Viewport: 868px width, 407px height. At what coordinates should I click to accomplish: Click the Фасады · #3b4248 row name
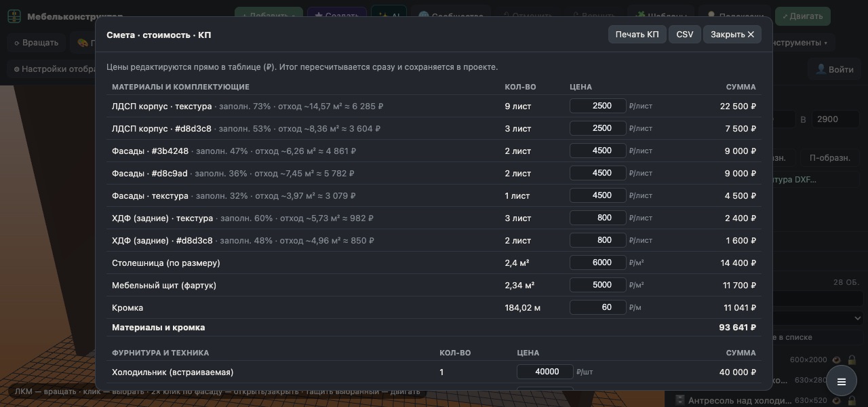150,151
